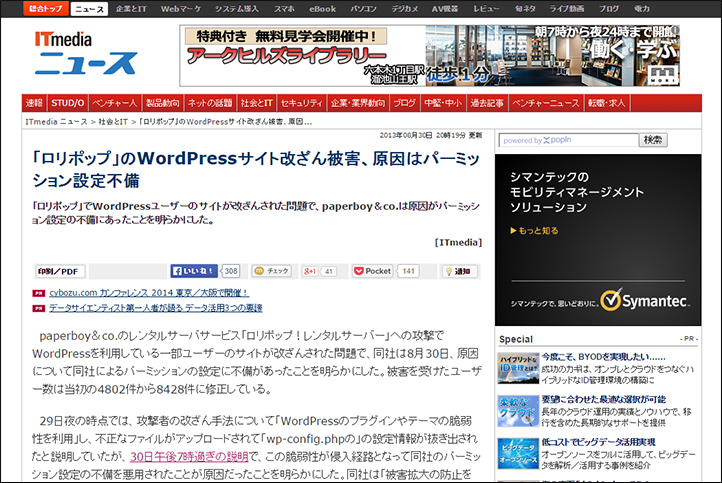
Task: Open the レビュー top navigation item
Action: pos(486,9)
